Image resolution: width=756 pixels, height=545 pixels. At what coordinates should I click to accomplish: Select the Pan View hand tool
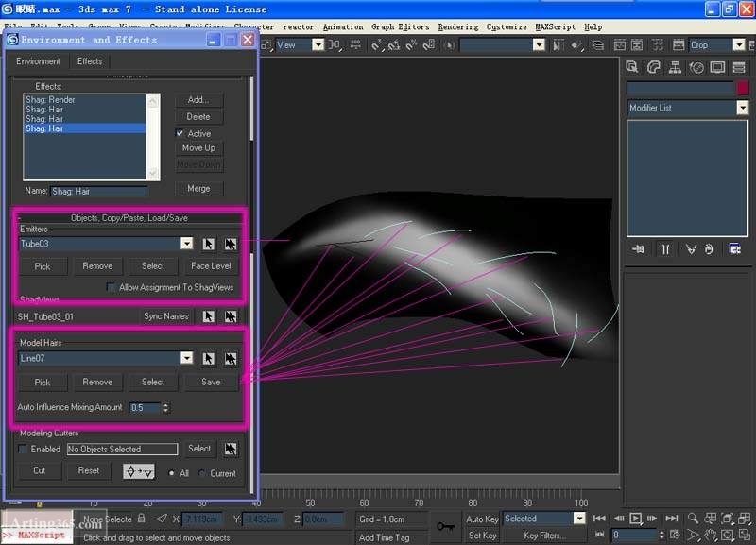(711, 535)
